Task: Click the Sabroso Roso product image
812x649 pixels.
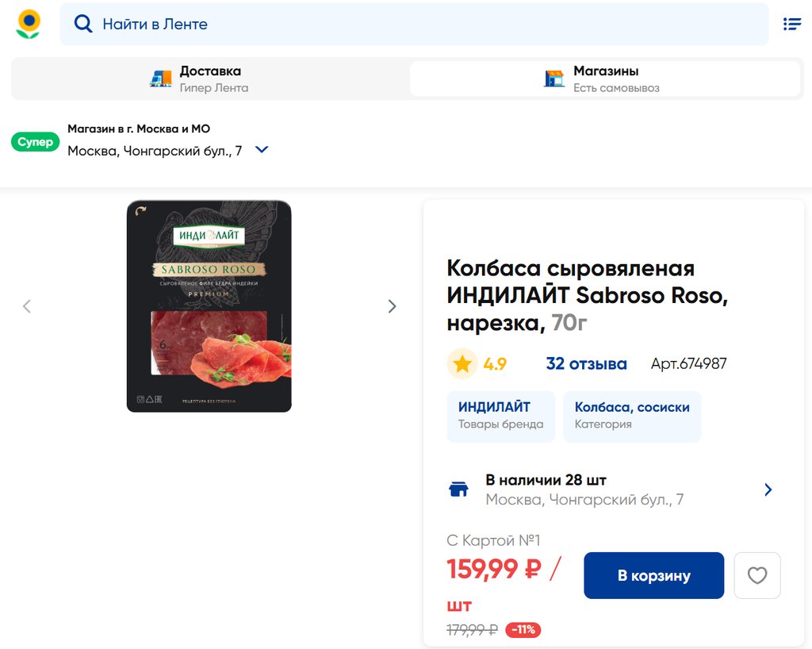Action: pos(209,306)
